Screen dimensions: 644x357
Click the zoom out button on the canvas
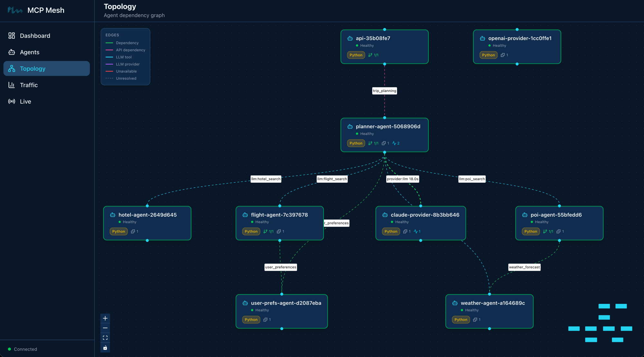point(105,328)
